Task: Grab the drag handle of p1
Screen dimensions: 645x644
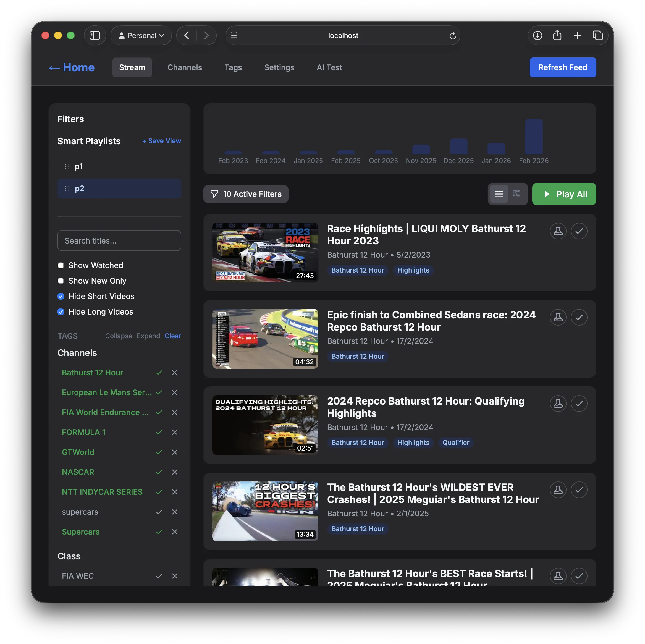Action: (67, 166)
